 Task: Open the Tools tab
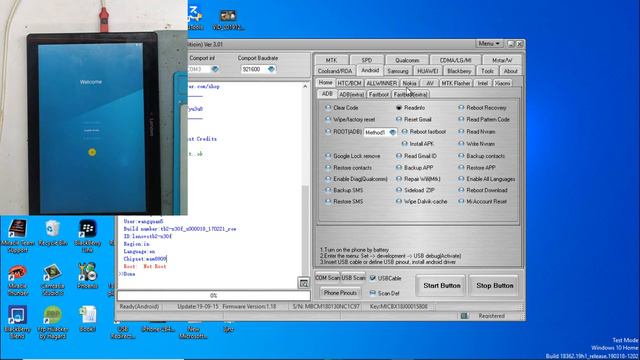(x=487, y=71)
